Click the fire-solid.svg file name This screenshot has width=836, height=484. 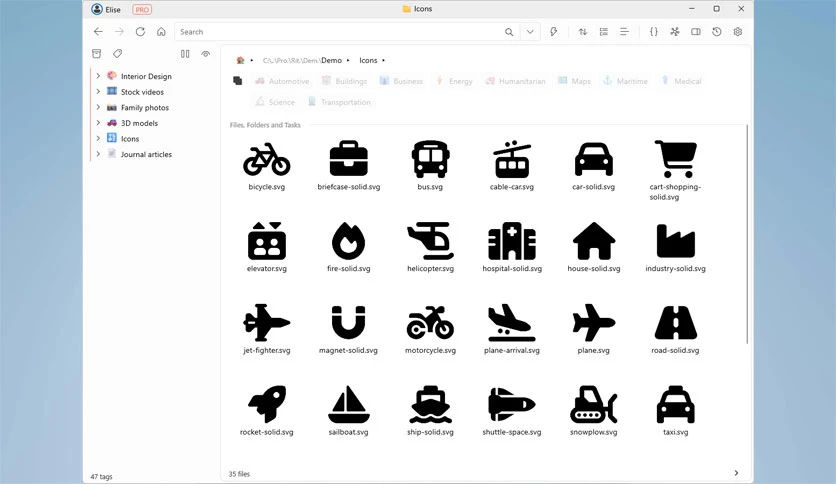click(349, 269)
